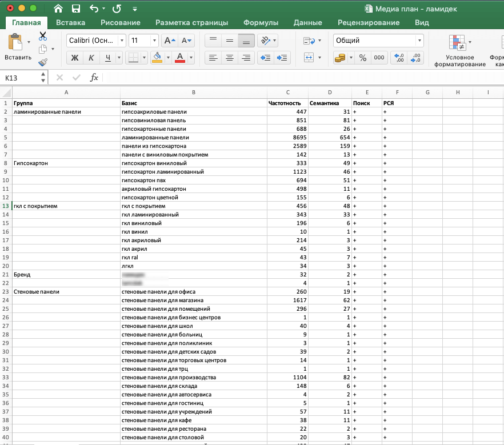Open the Calibri font name dropdown
504x445 pixels.
[122, 41]
